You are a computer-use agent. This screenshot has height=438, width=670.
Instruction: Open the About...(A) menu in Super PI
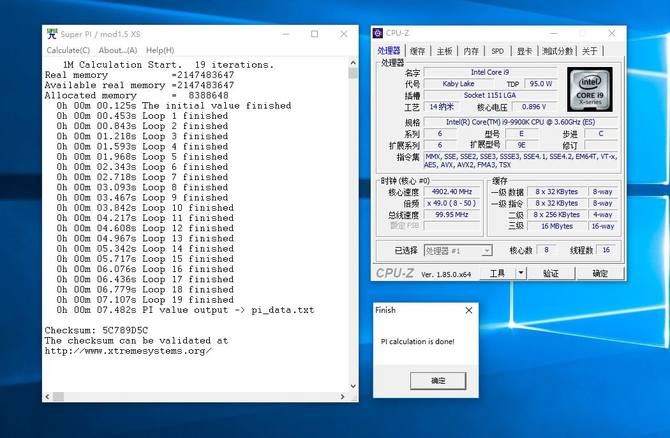(x=118, y=50)
